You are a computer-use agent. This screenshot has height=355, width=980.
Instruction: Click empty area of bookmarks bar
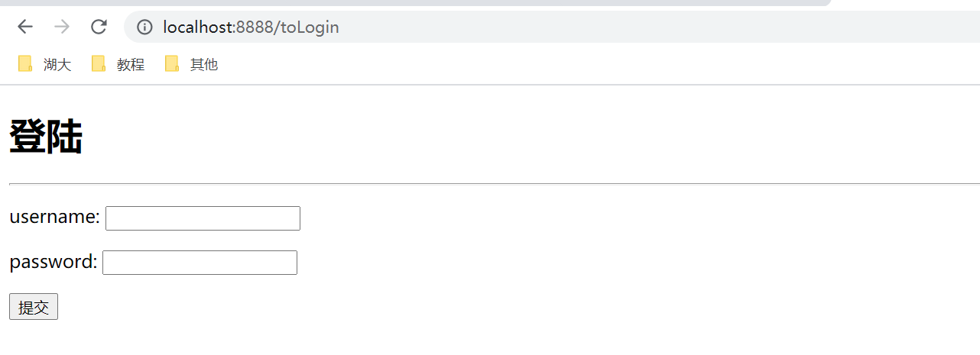[x=596, y=65]
